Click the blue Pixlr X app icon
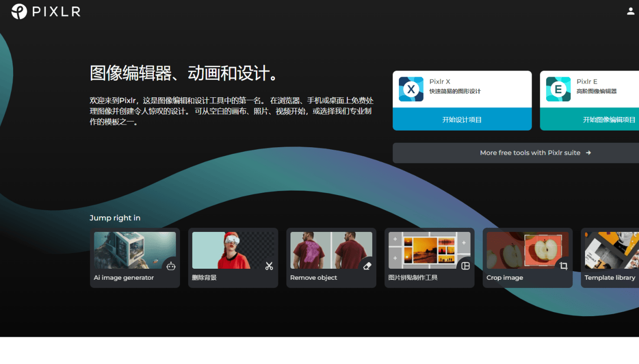Viewport: 639px width, 364px height. point(411,89)
